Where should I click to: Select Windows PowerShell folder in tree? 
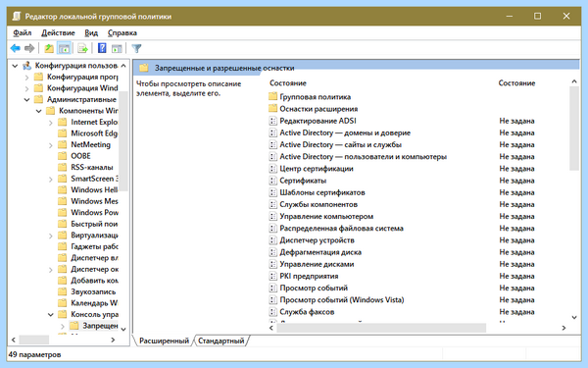88,212
